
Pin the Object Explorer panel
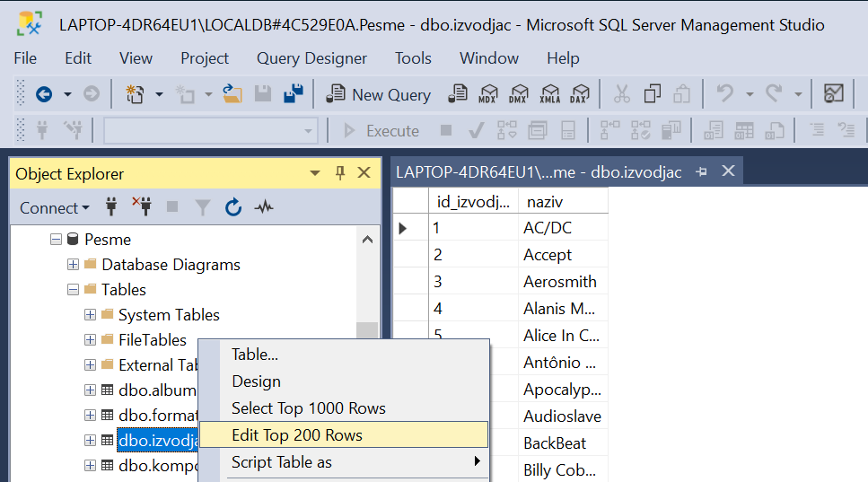tap(340, 172)
